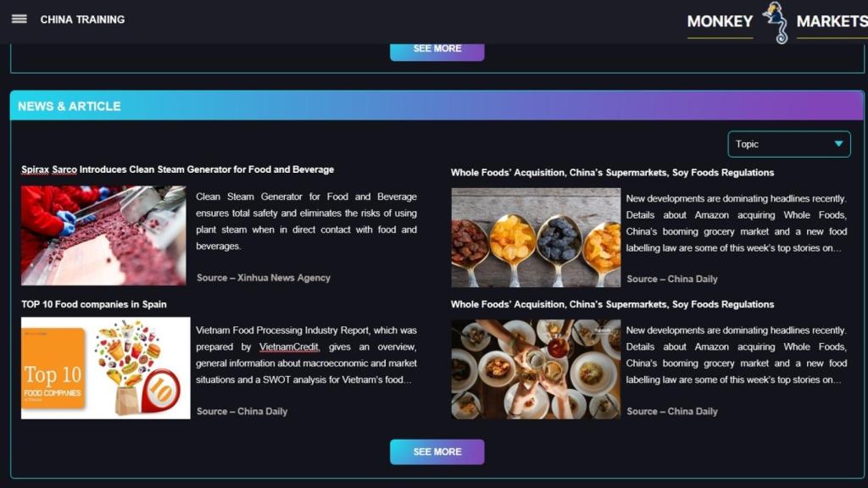This screenshot has height=488, width=868.
Task: Click the Monkey Markets seahorse logo
Action: point(775,22)
